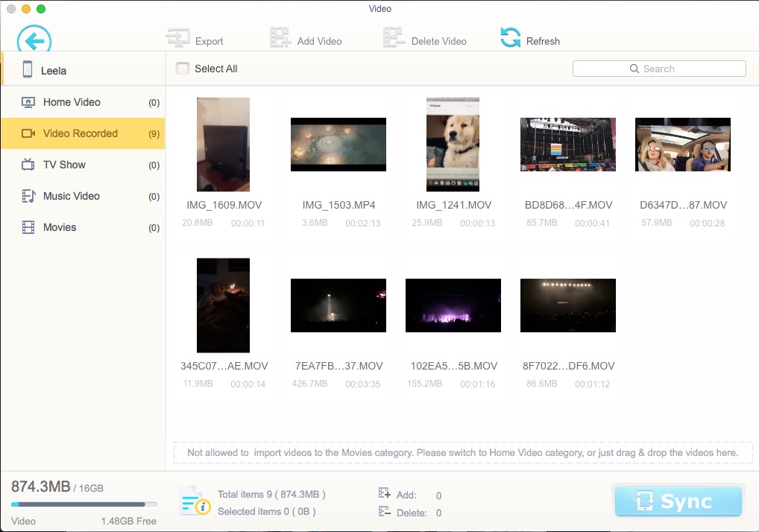
Task: Click the Sync button
Action: (x=678, y=501)
